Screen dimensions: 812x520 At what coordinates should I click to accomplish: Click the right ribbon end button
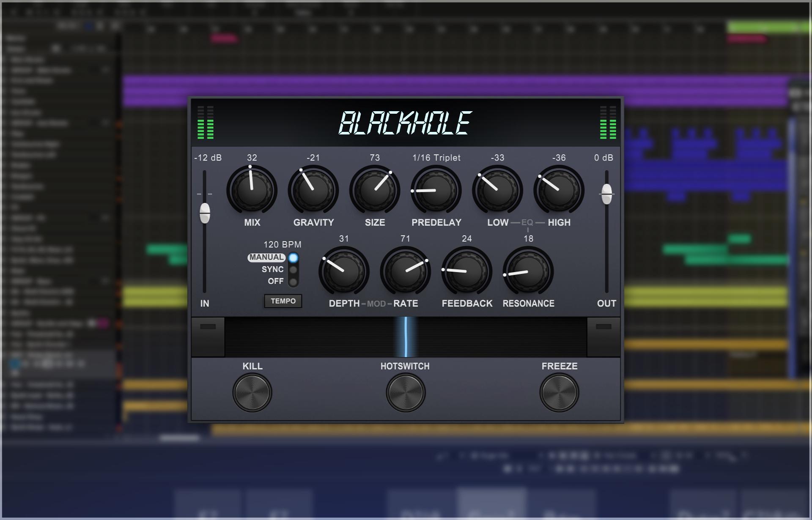coord(604,337)
